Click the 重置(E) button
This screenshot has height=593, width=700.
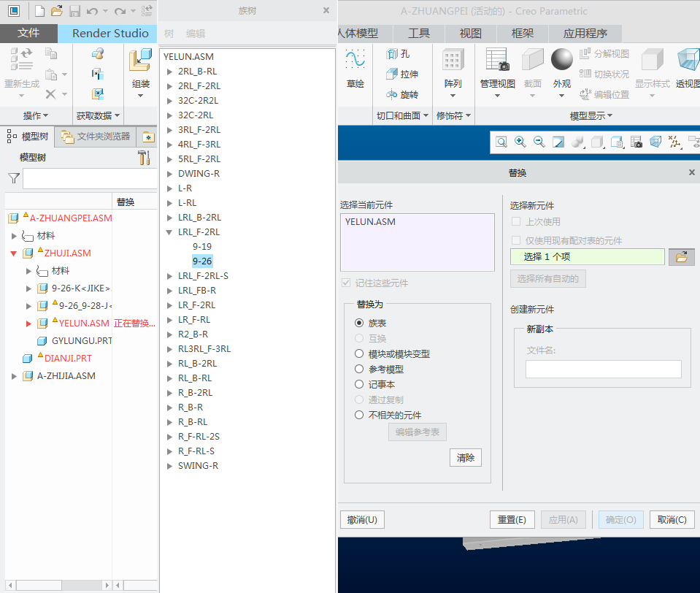(x=512, y=520)
